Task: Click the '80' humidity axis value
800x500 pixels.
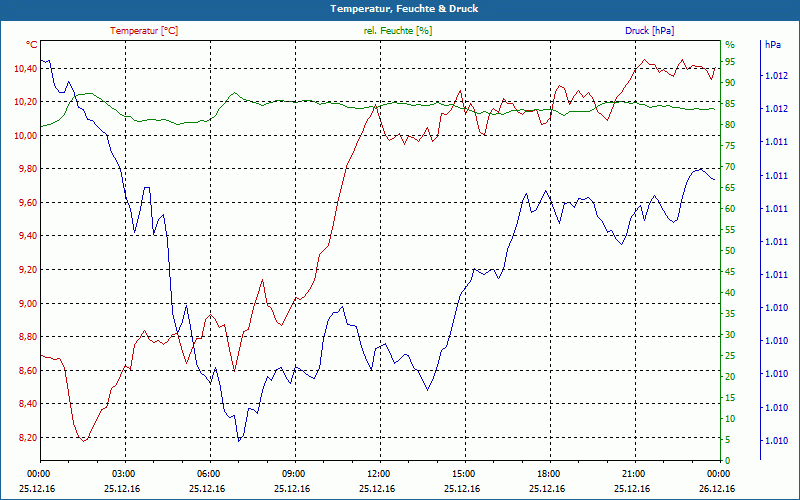Action: point(730,125)
